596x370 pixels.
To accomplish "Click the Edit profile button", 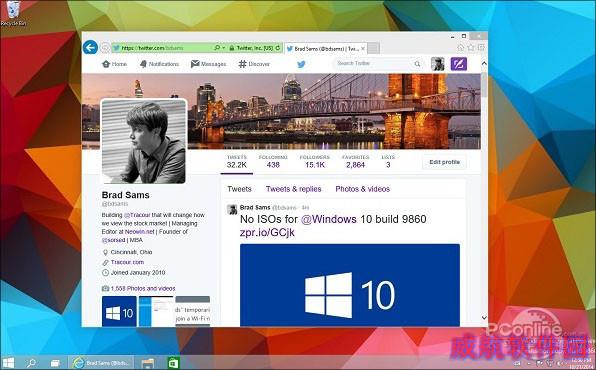I will [x=444, y=162].
